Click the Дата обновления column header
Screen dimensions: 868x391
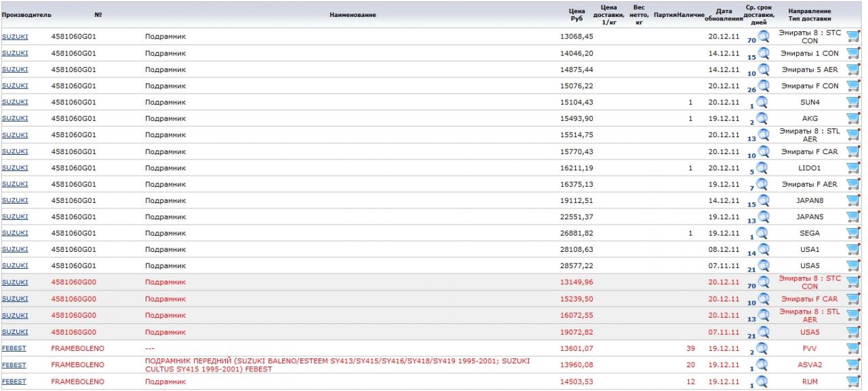[724, 14]
